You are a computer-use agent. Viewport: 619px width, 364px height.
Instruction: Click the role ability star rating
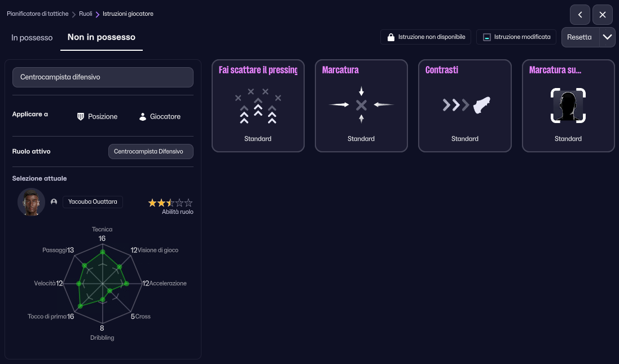click(170, 203)
